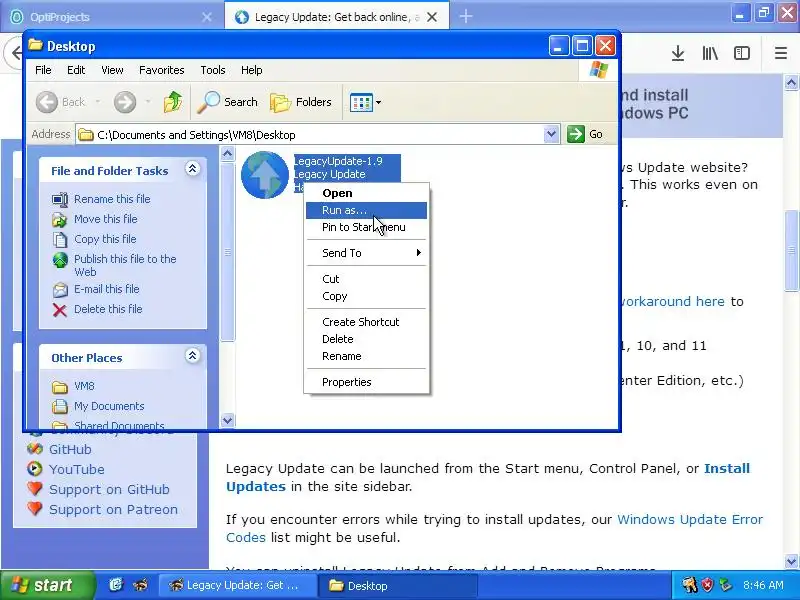The image size is (800, 600).
Task: Click Move this file task
Action: tap(106, 219)
